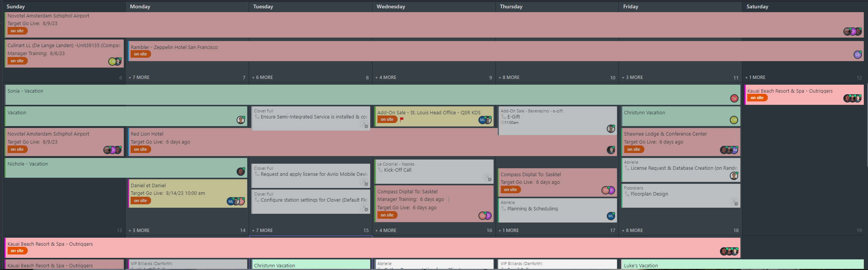Viewport: 868px width, 270px height.
Task: Expand + 3 MORE on Friday the 11th
Action: coord(633,77)
